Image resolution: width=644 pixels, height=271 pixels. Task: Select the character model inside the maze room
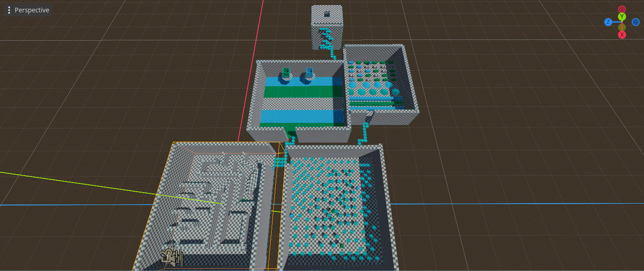(x=172, y=257)
